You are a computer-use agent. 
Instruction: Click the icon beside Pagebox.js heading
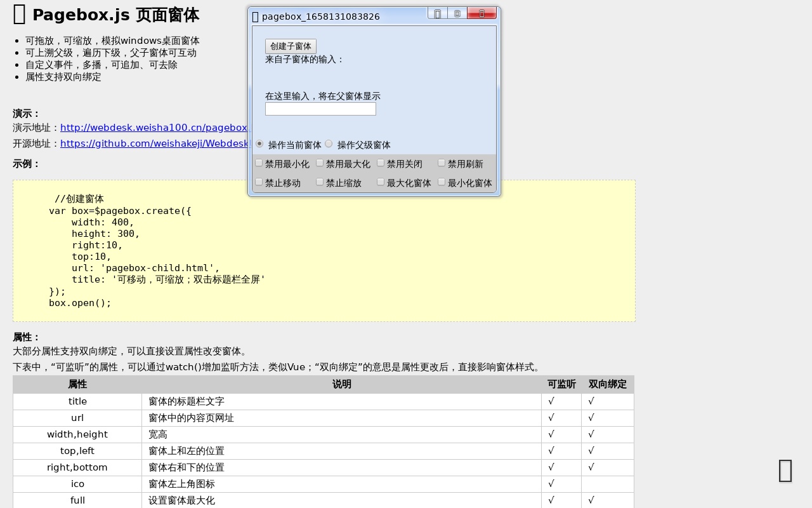click(20, 14)
